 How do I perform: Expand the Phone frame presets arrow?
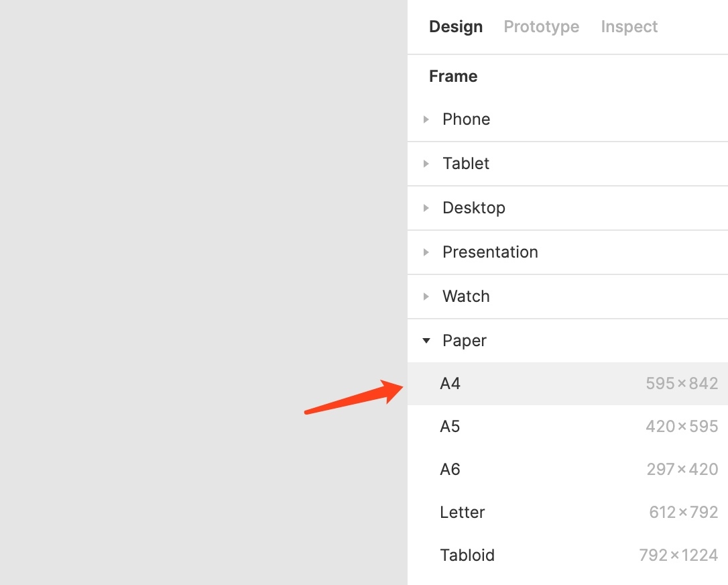coord(426,119)
